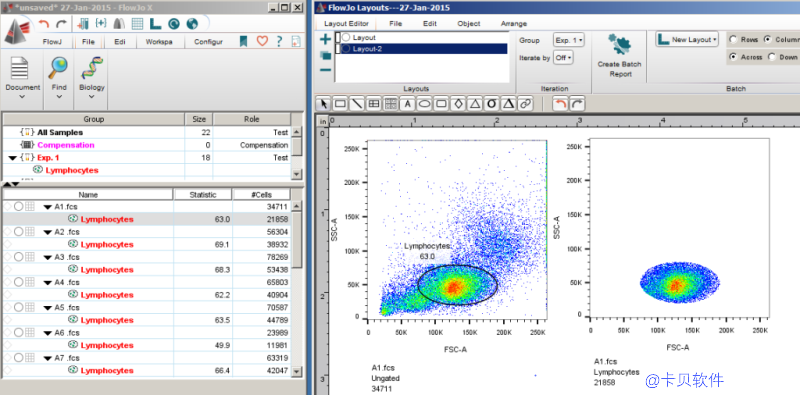
Task: Select the radio circle beside Layout
Action: pos(346,38)
